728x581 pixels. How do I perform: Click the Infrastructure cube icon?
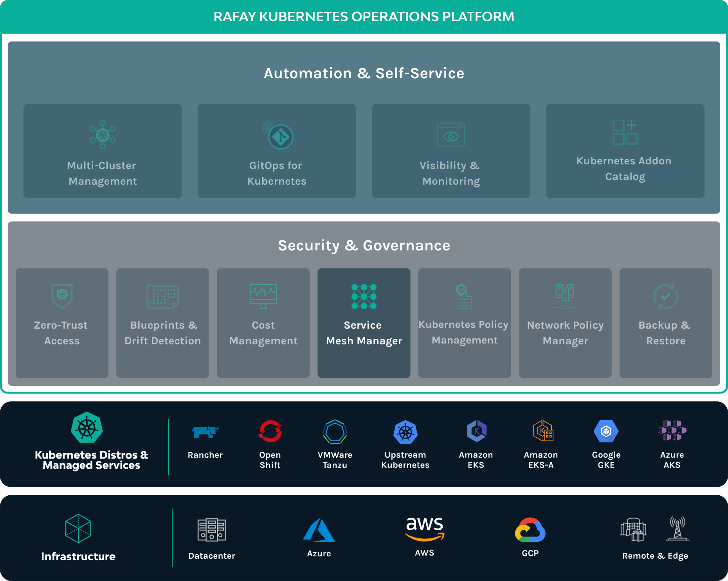click(x=78, y=528)
